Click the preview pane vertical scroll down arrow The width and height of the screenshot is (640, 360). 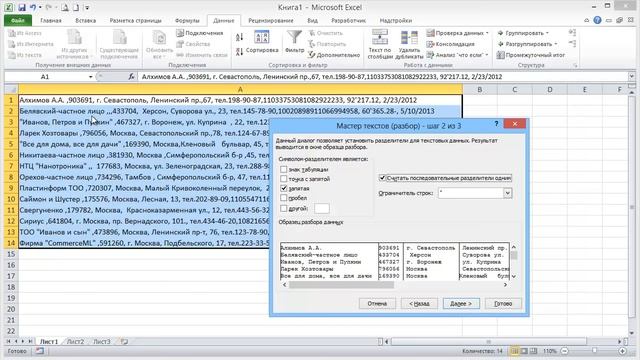coord(513,276)
